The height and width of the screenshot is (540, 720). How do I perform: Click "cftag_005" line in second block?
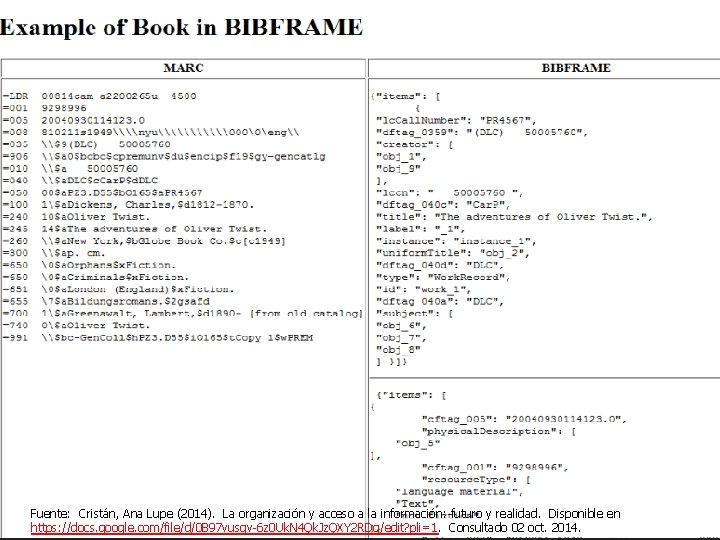coord(524,419)
